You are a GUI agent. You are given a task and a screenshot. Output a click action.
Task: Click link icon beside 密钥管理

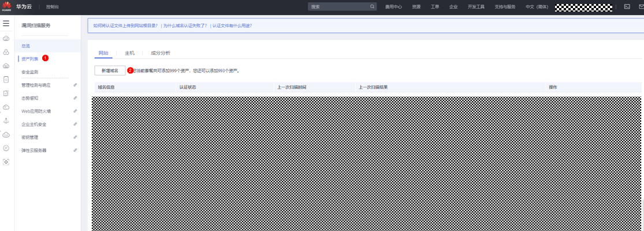pos(75,137)
